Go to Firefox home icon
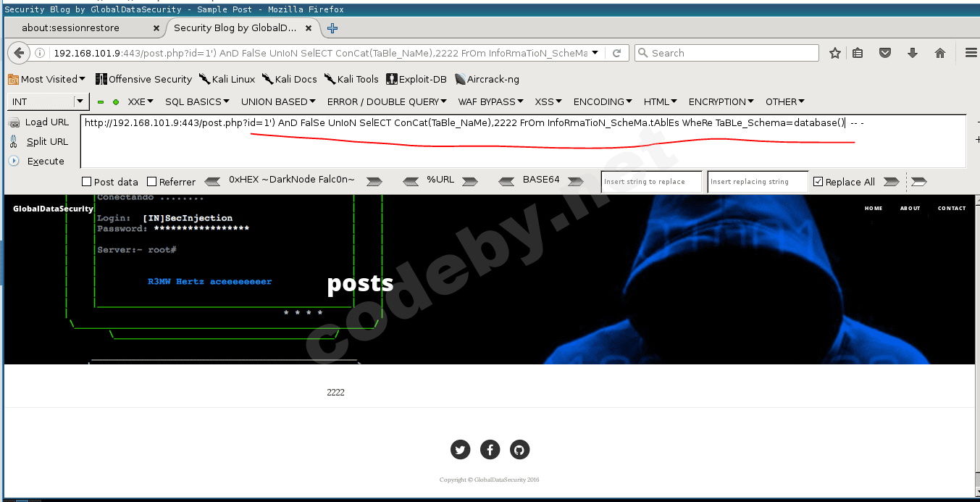Image resolution: width=980 pixels, height=502 pixels. pyautogui.click(x=940, y=53)
